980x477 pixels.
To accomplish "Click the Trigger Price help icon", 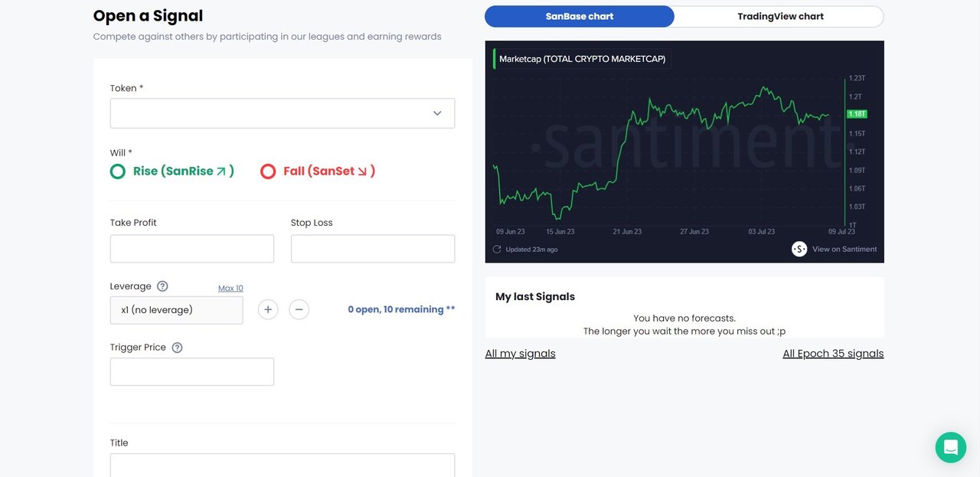I will [177, 348].
